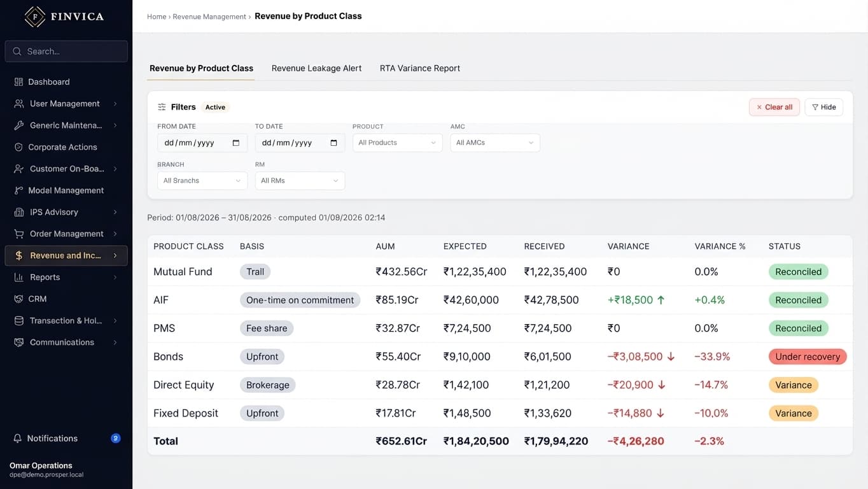Click the Active filters badge
Viewport: 868px width, 489px height.
click(x=215, y=107)
